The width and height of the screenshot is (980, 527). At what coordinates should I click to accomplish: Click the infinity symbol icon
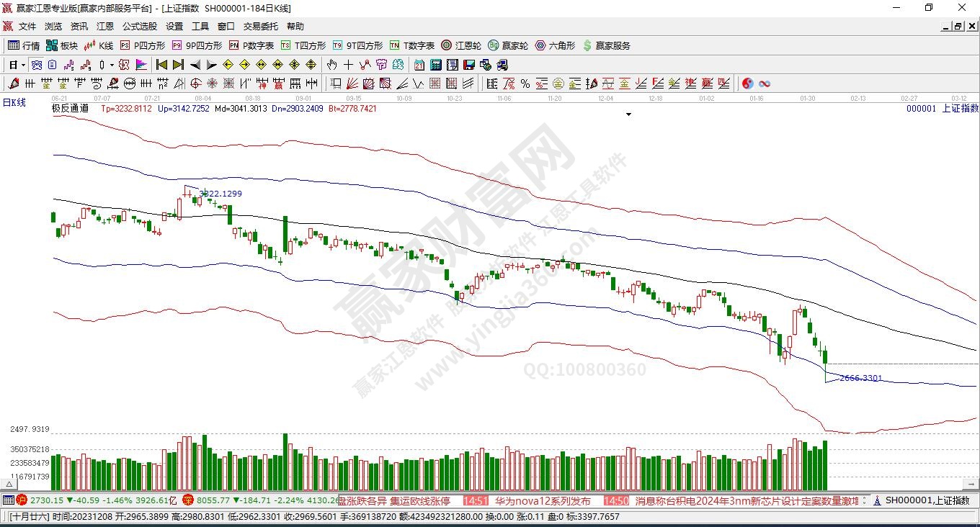click(x=765, y=84)
